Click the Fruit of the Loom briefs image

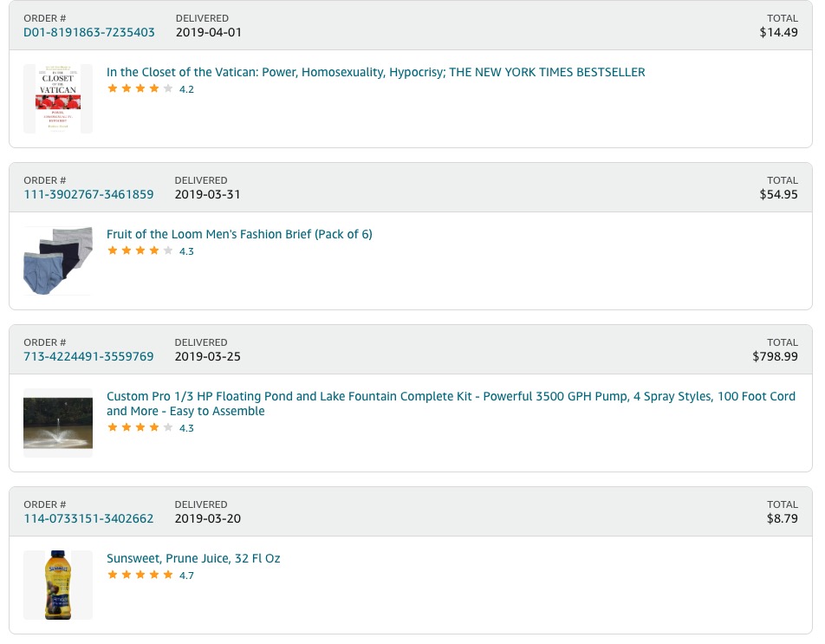[58, 261]
